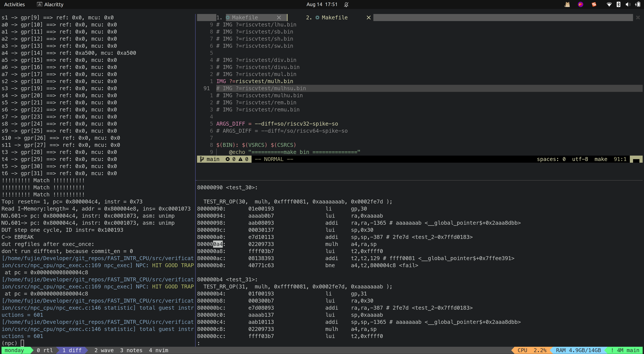
Task: Click the pager ':' prompt at bottom
Action: (x=199, y=343)
